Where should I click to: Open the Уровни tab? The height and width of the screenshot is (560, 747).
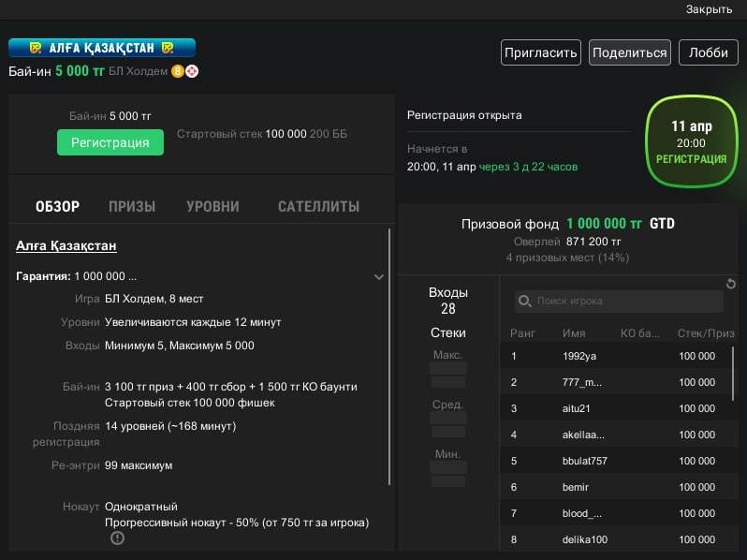coord(212,207)
